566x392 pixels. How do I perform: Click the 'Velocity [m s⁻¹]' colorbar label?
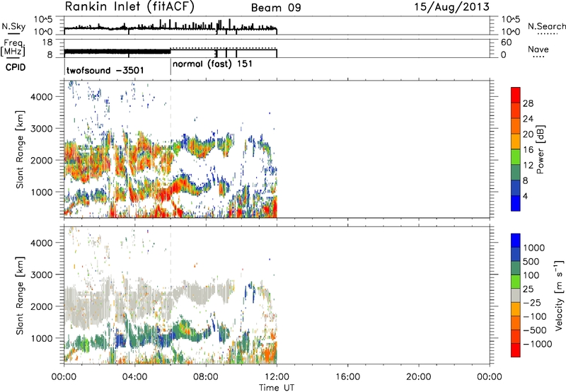tap(559, 295)
